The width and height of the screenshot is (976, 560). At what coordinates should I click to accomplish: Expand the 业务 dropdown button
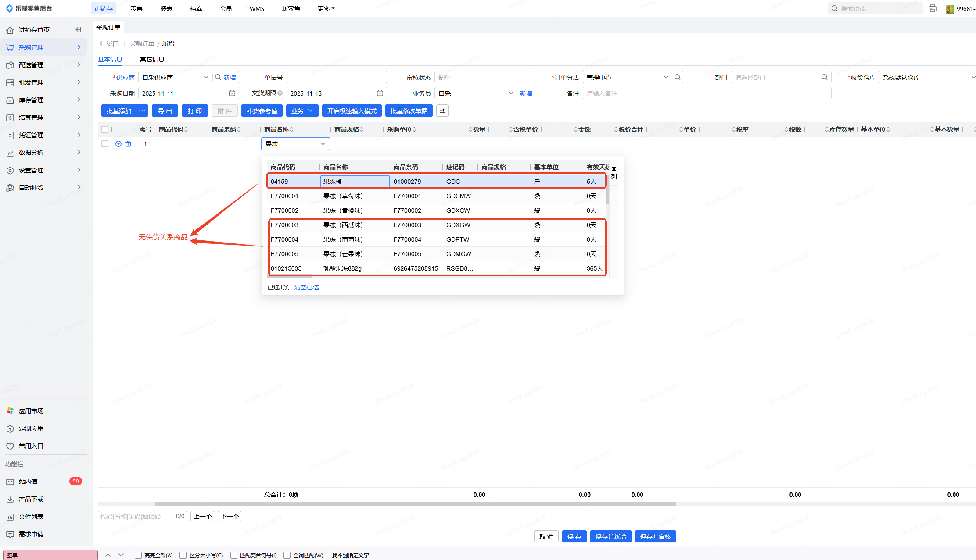coord(302,111)
